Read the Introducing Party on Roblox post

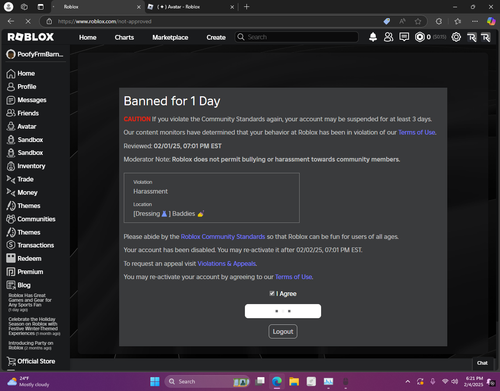tap(31, 345)
